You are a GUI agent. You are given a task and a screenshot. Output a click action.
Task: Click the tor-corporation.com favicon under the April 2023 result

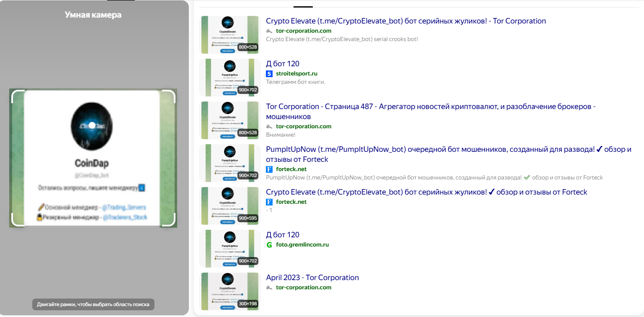coord(269,288)
